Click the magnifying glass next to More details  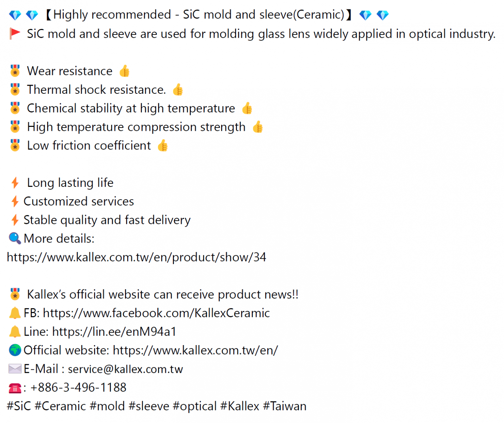point(15,239)
